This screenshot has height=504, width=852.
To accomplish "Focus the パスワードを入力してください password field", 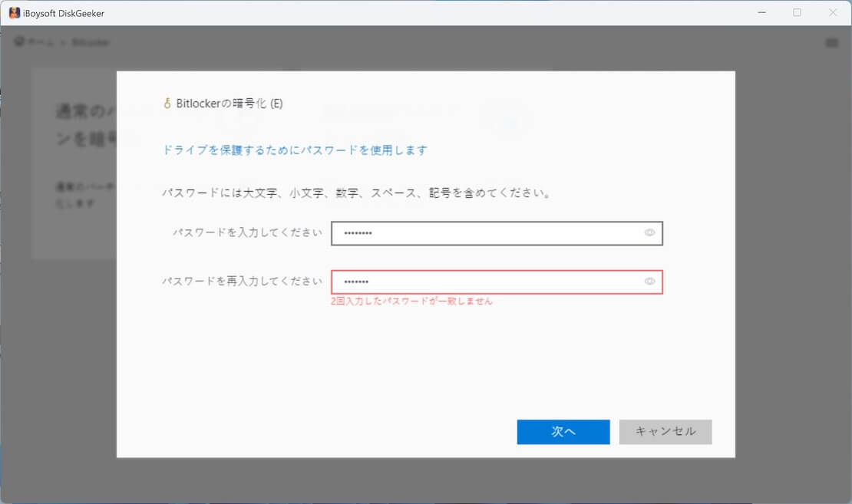I will (x=497, y=233).
